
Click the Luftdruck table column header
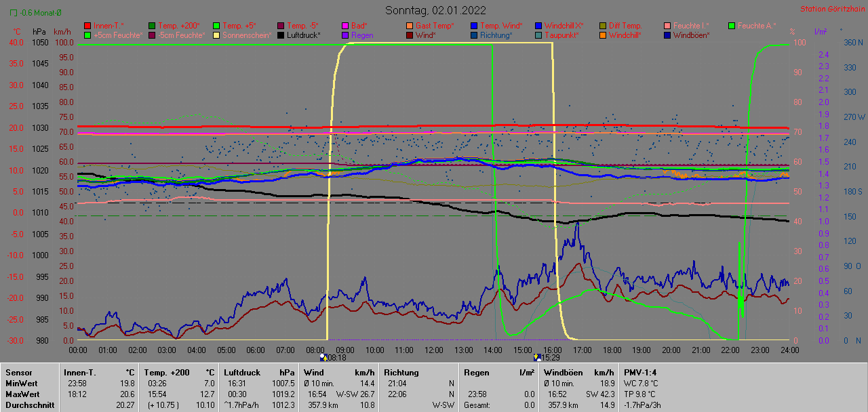click(243, 373)
